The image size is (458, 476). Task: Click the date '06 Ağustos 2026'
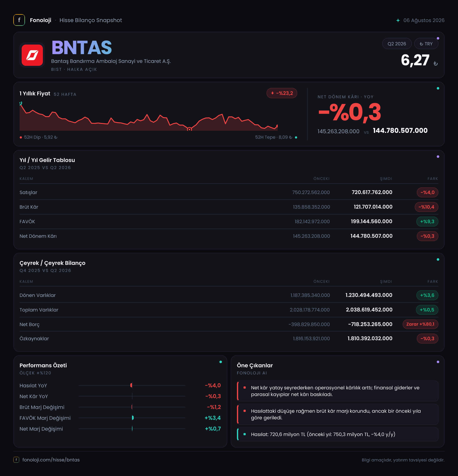pyautogui.click(x=424, y=20)
